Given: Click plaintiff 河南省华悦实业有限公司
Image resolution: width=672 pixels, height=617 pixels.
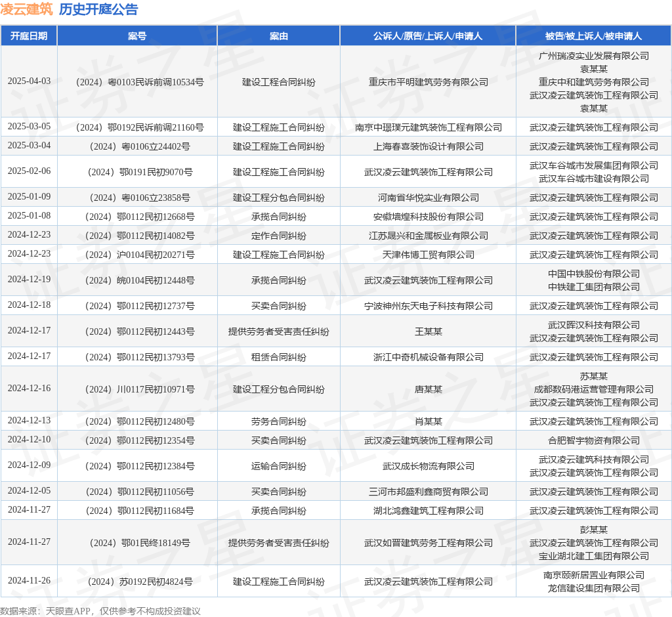Looking at the screenshot, I should coord(428,198).
